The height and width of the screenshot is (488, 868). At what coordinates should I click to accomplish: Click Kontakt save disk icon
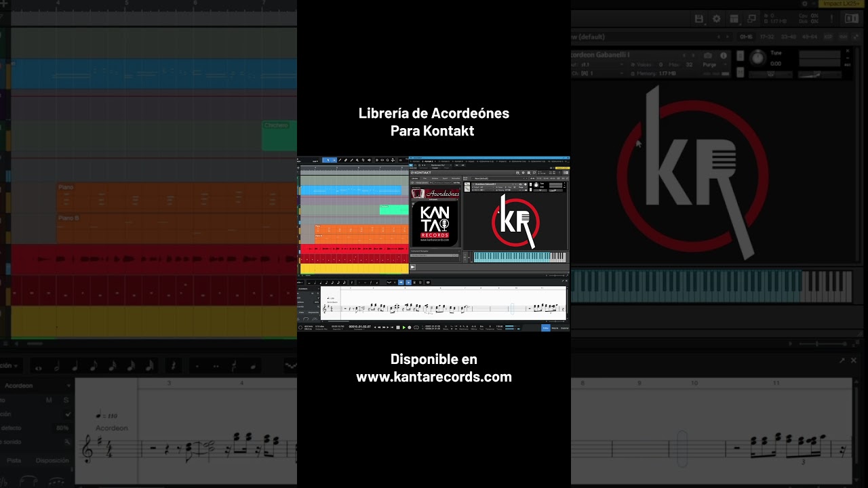699,19
